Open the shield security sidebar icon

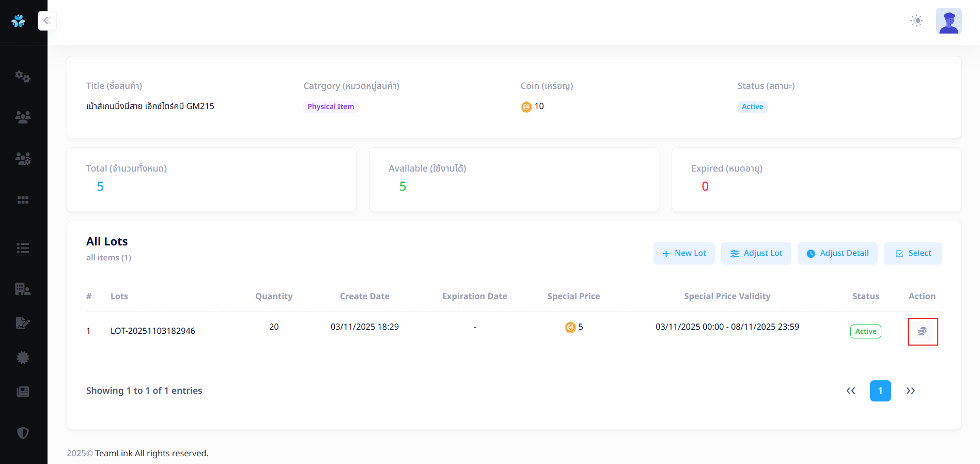[23, 432]
